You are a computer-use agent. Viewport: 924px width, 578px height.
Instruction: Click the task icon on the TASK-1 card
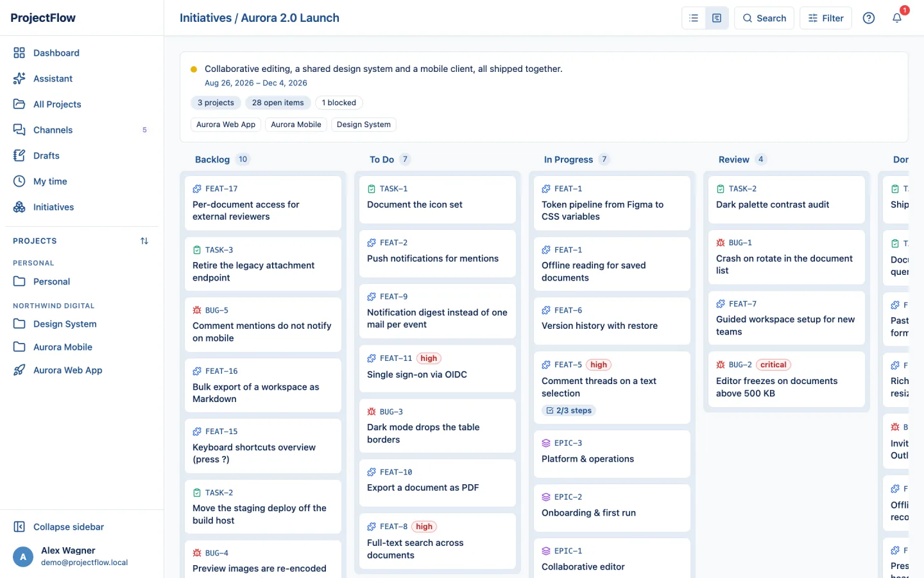pyautogui.click(x=372, y=189)
